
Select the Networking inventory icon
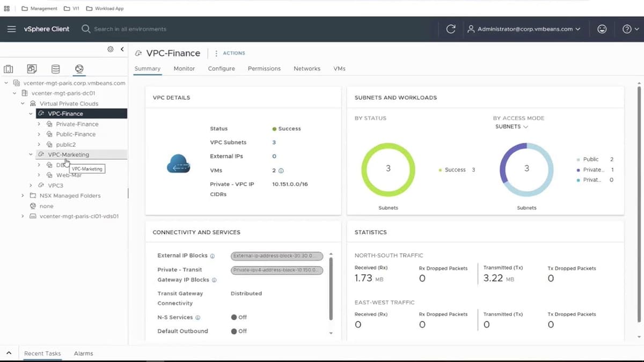tap(79, 69)
